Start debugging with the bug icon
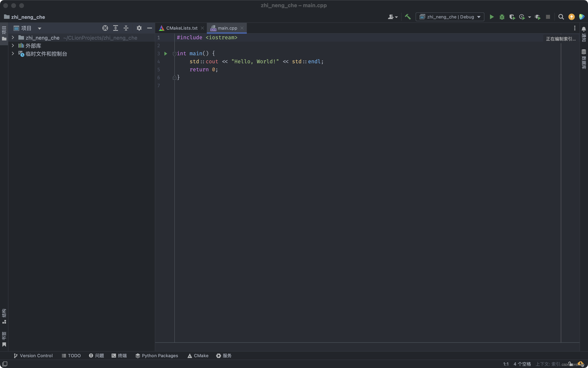This screenshot has height=368, width=588. [x=502, y=17]
